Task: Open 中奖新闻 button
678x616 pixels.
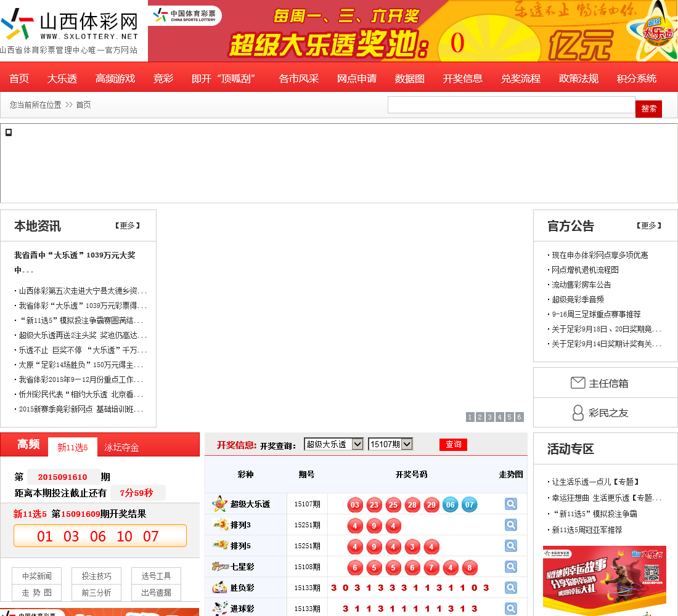Action: point(37,576)
